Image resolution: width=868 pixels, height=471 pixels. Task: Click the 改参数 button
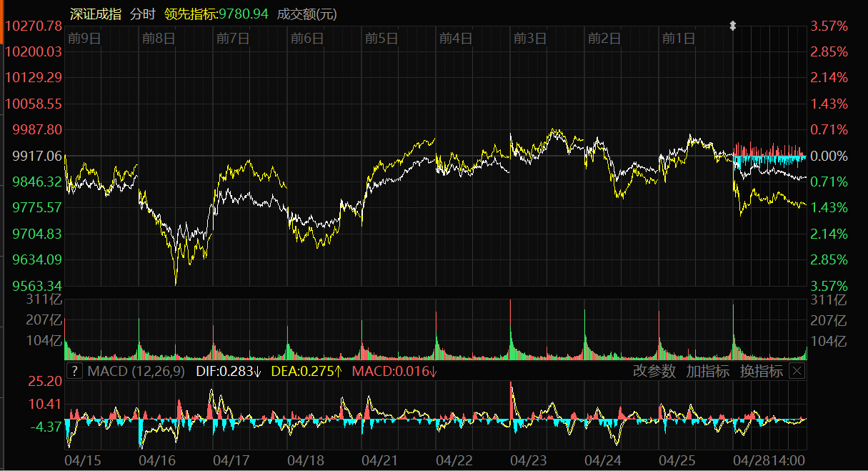click(654, 371)
